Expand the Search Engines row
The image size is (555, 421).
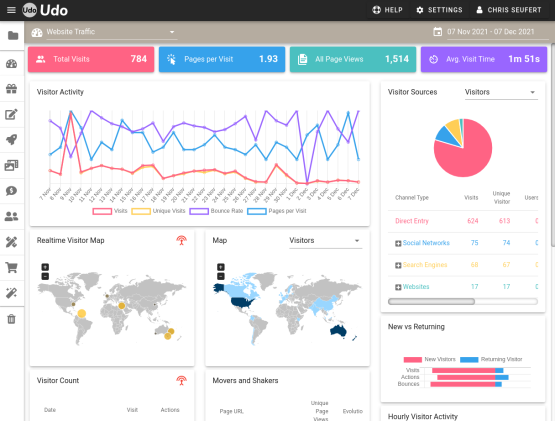click(x=398, y=265)
